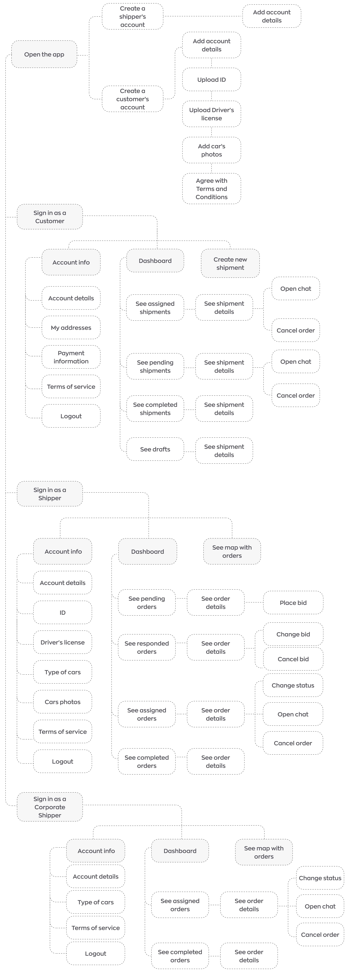Click the "Cancel bid" node

click(293, 659)
